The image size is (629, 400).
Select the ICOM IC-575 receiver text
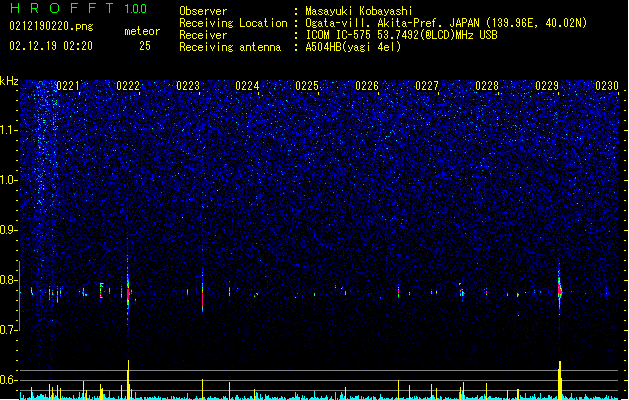pyautogui.click(x=401, y=35)
